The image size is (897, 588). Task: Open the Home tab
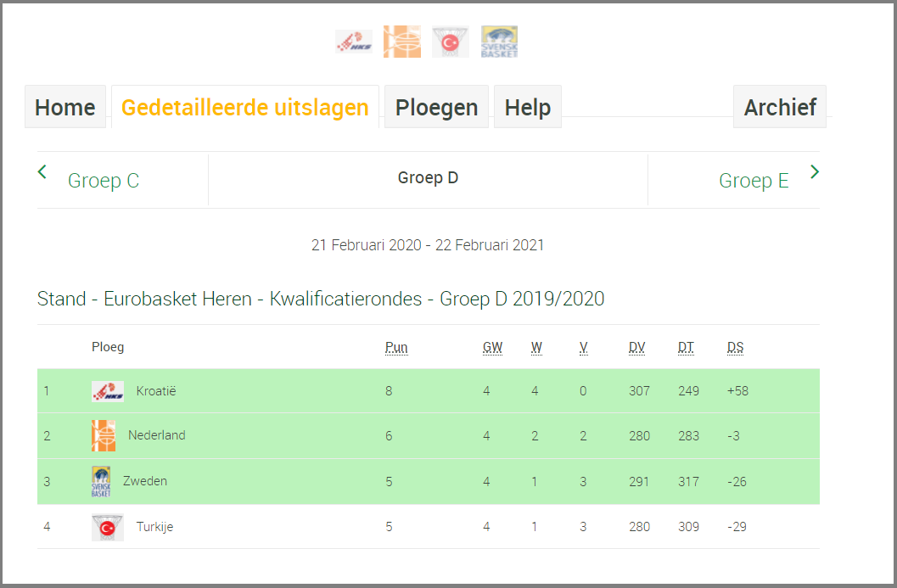tap(65, 107)
